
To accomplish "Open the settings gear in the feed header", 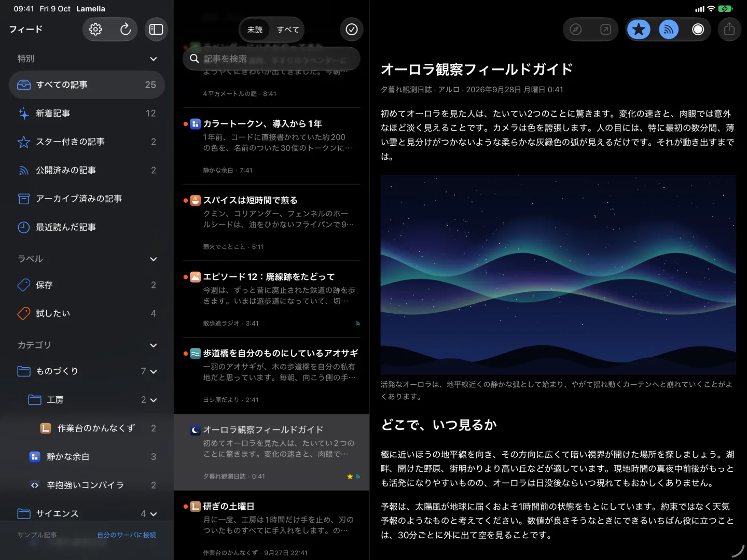I will [x=95, y=30].
